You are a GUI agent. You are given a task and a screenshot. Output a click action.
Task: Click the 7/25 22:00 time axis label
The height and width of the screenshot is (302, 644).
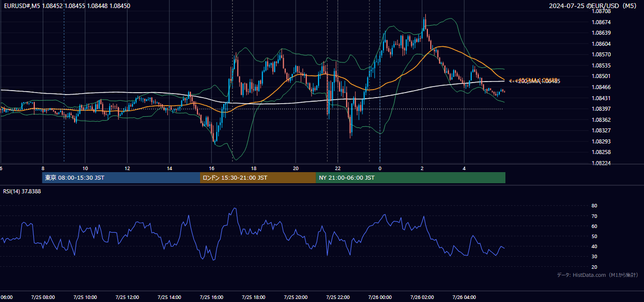(338, 297)
